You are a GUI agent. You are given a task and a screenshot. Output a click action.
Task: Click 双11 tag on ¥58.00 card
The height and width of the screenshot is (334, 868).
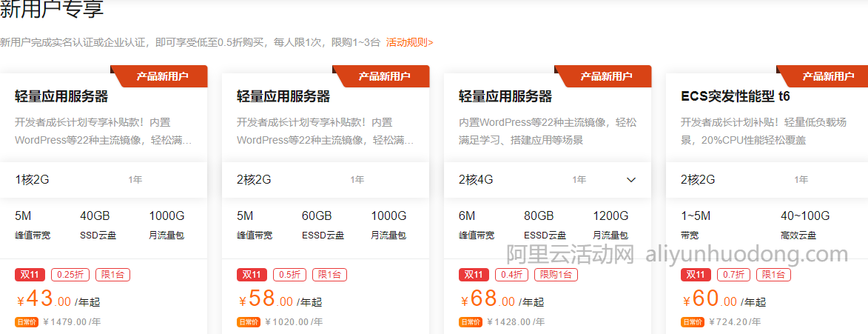[x=252, y=274]
